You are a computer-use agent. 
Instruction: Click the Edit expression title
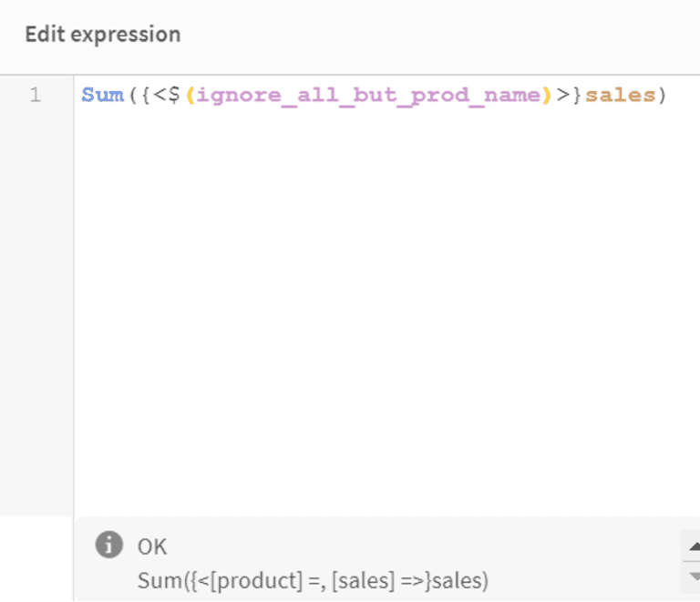[102, 35]
